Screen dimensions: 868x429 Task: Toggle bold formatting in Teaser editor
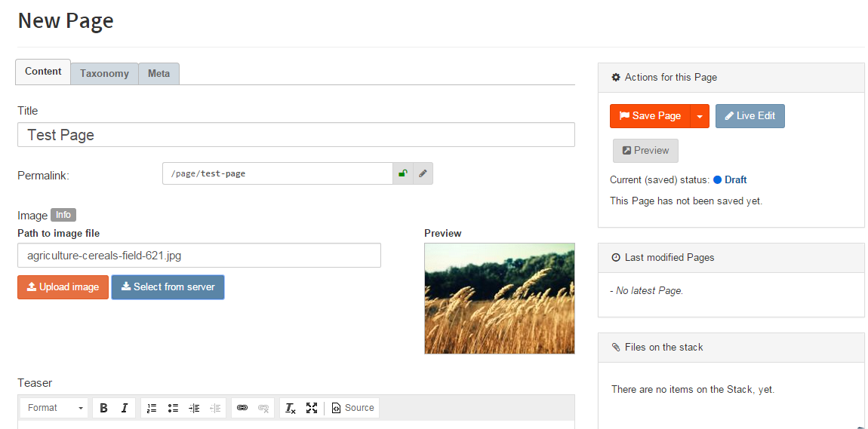(x=104, y=408)
